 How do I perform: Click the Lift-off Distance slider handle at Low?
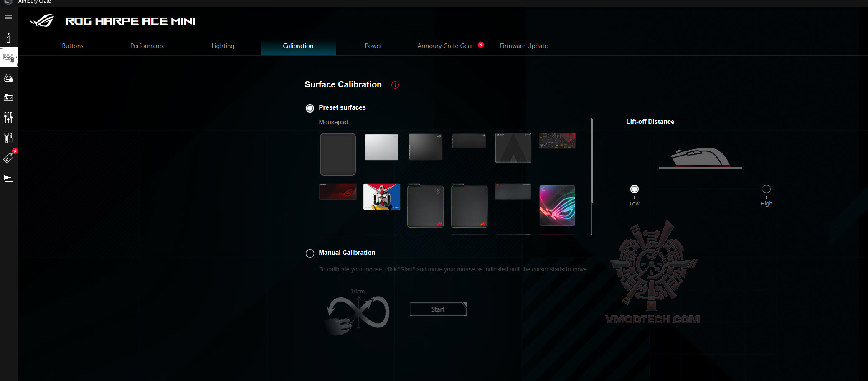(x=635, y=189)
